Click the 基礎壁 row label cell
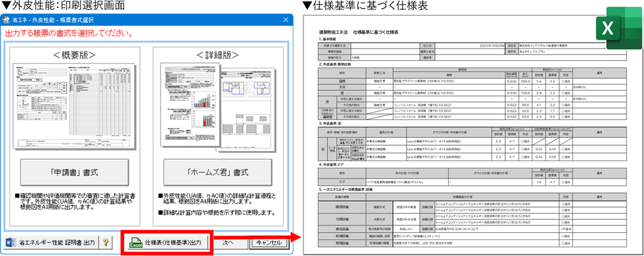This screenshot has height=256, width=644. pyautogui.click(x=327, y=113)
